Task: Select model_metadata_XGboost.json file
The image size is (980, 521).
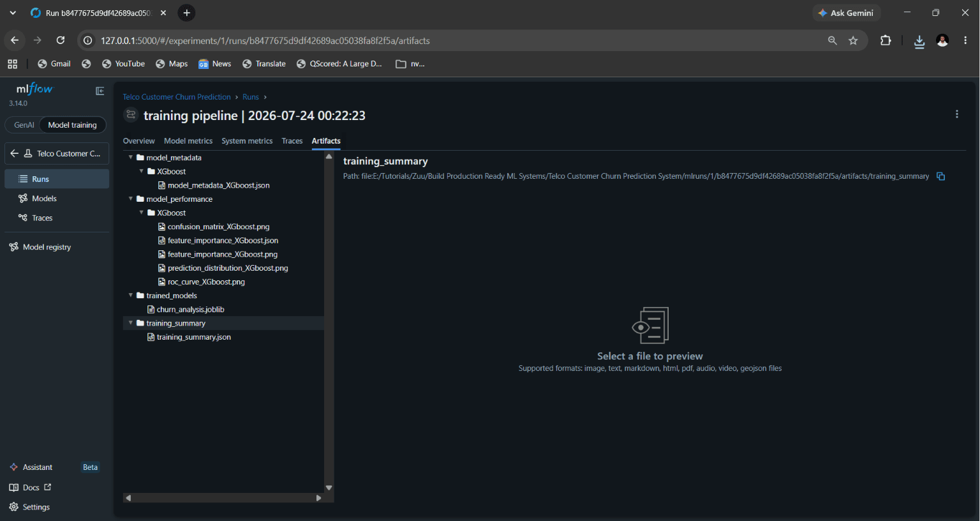Action: [x=218, y=185]
